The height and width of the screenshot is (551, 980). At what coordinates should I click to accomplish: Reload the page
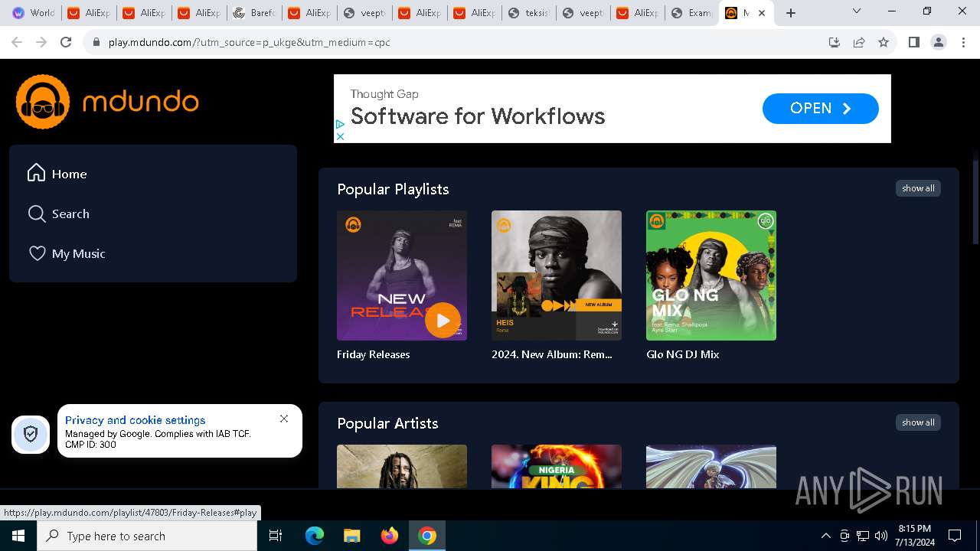66,42
